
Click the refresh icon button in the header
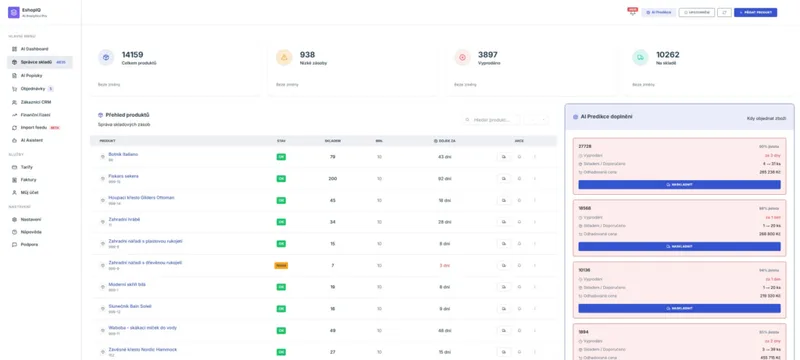tap(724, 12)
